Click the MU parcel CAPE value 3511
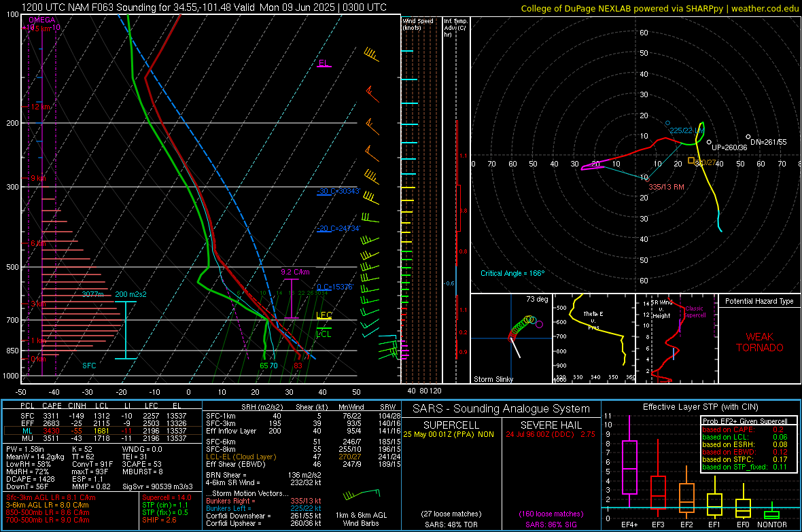The width and height of the screenshot is (802, 532). tap(51, 438)
